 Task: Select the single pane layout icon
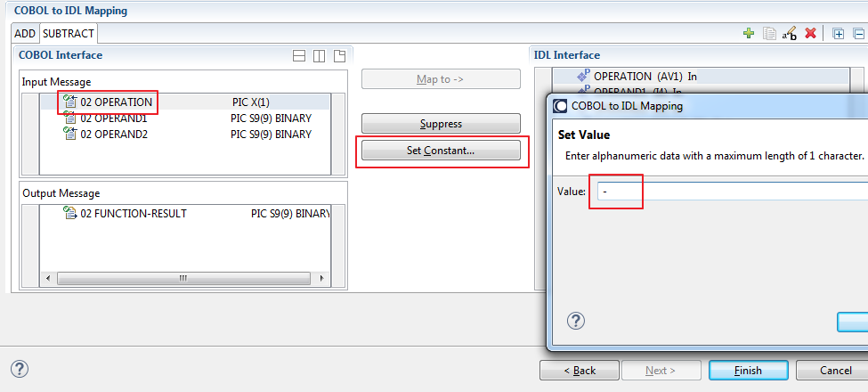pos(339,56)
